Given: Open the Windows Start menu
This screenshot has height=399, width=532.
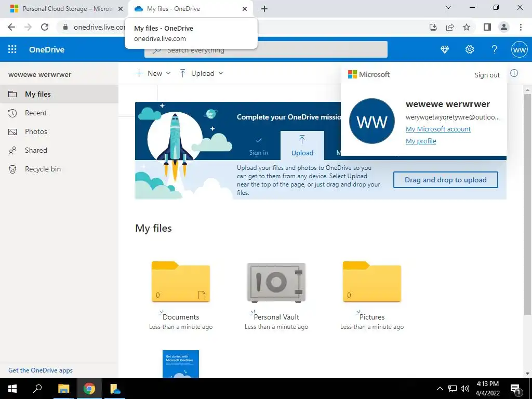Looking at the screenshot, I should 12,389.
